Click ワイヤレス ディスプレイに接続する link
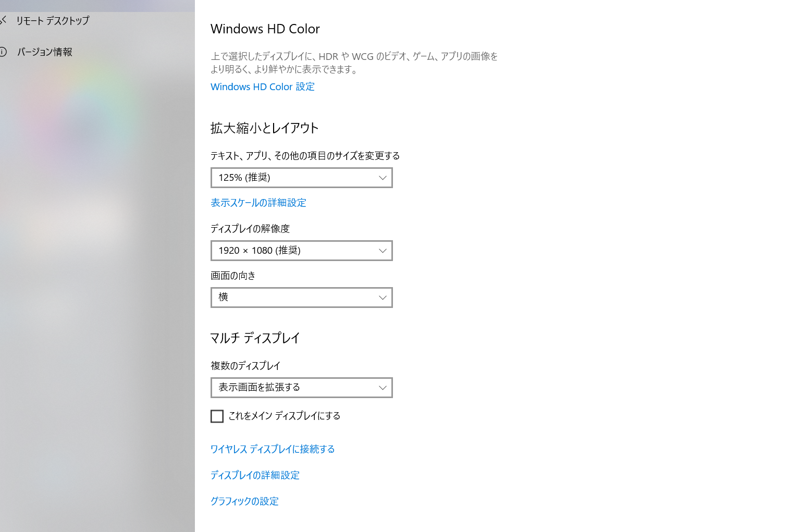801x532 pixels. [x=273, y=449]
